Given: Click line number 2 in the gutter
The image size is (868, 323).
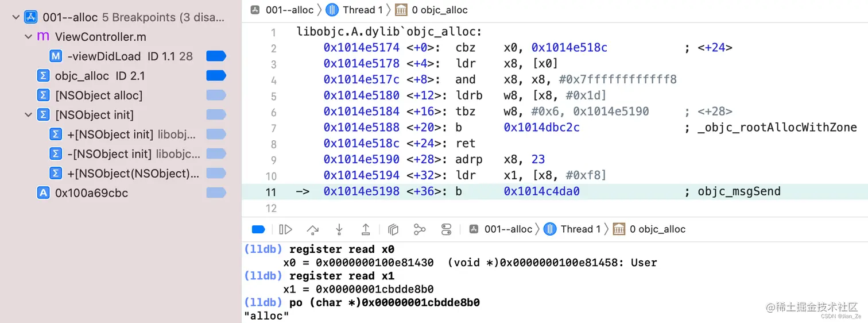Looking at the screenshot, I should click(x=273, y=48).
